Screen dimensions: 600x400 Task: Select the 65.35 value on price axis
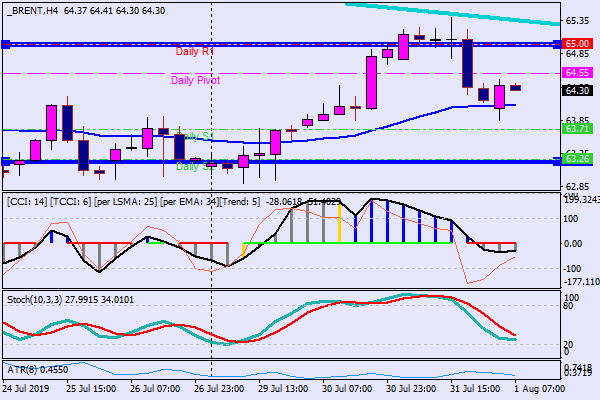click(577, 20)
